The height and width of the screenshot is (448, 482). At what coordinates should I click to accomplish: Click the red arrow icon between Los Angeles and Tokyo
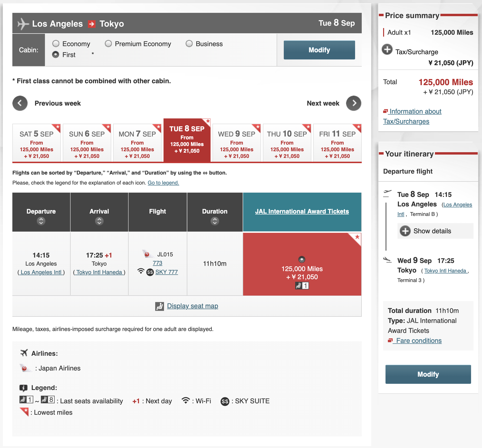click(x=92, y=24)
